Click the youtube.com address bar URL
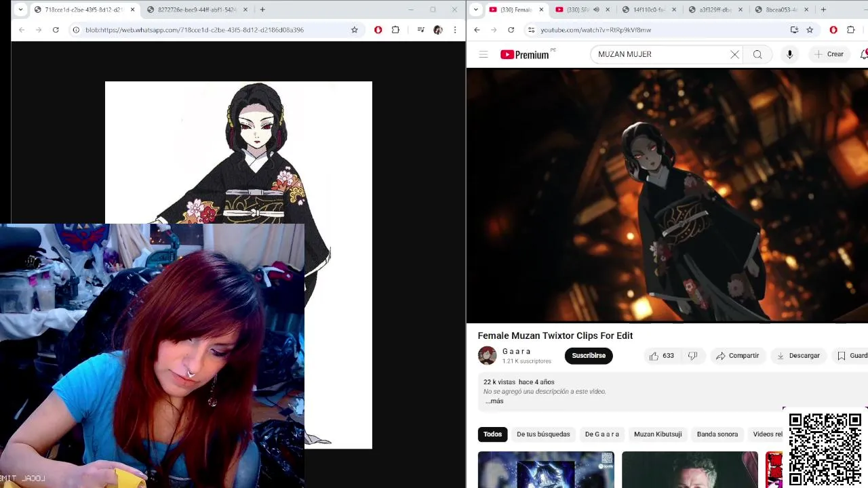Image resolution: width=868 pixels, height=488 pixels. click(595, 30)
